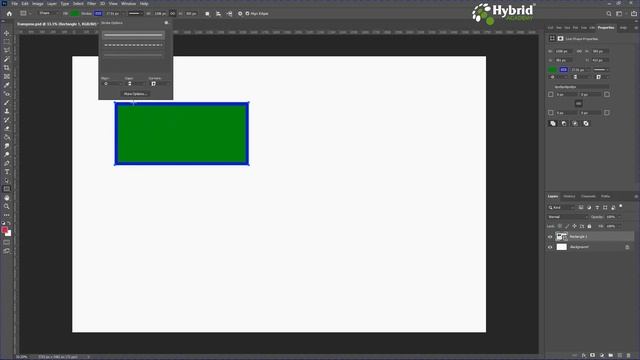Viewport: 640px width, 360px height.
Task: Click blue Stroke swatch in options bar
Action: click(x=98, y=13)
